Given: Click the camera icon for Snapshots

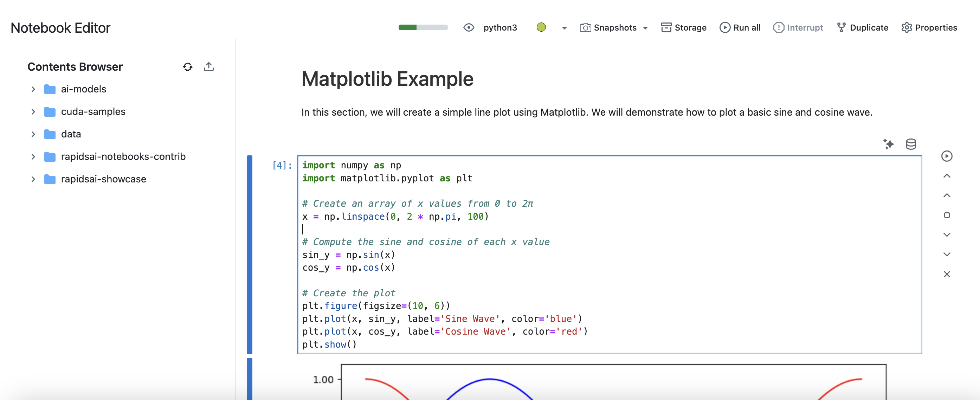Looking at the screenshot, I should click(x=585, y=27).
